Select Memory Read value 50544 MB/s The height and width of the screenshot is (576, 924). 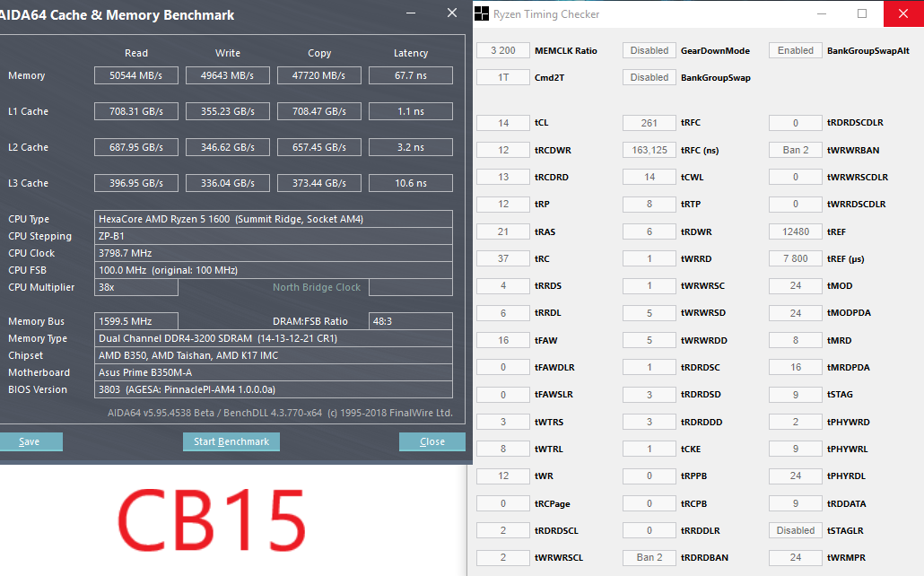[x=136, y=75]
